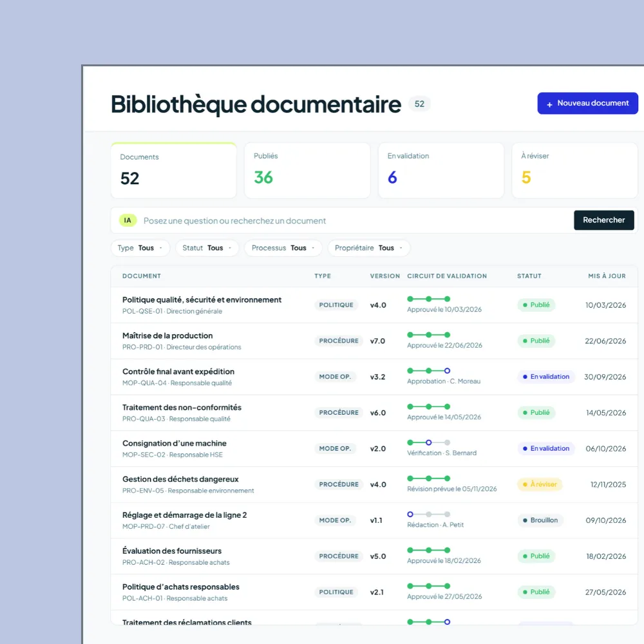This screenshot has width=644, height=644.
Task: Open Évaluation des fournisseurs document
Action: 172,551
